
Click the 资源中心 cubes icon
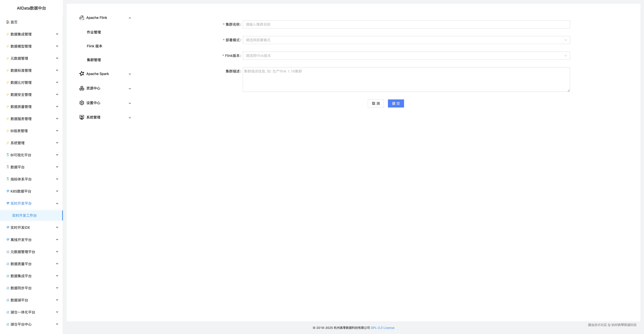82,88
